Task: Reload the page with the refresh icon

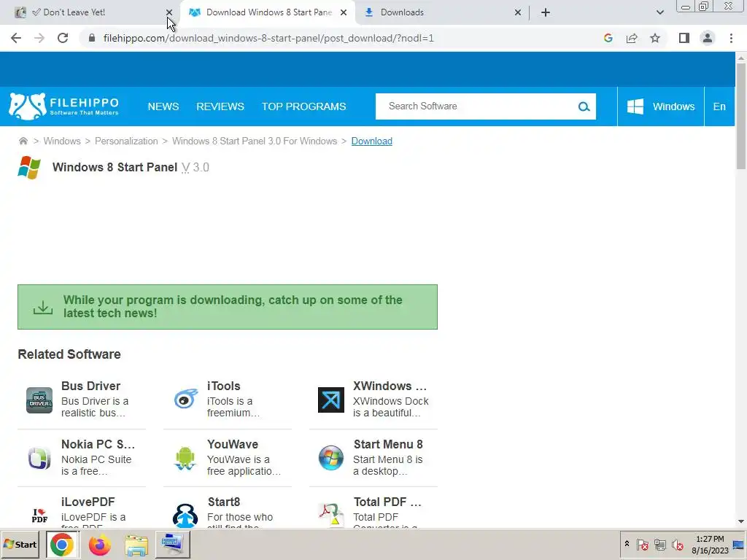Action: pyautogui.click(x=63, y=38)
